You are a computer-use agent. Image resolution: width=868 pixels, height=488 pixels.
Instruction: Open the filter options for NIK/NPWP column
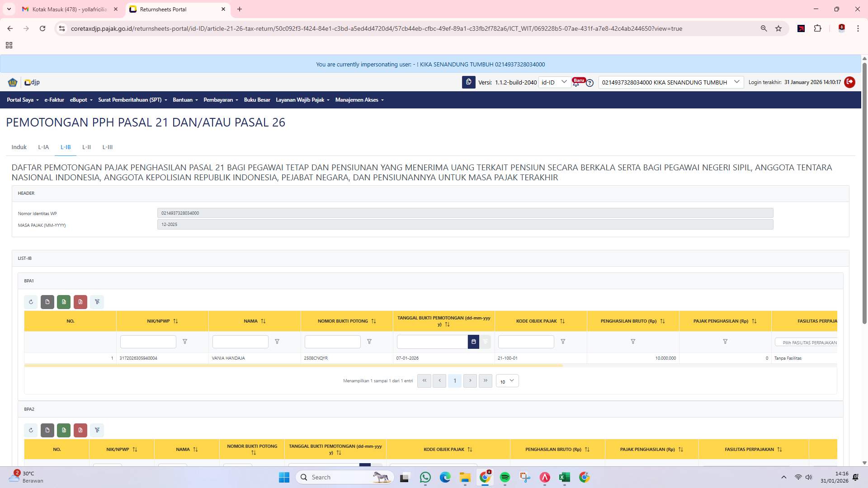pos(185,342)
